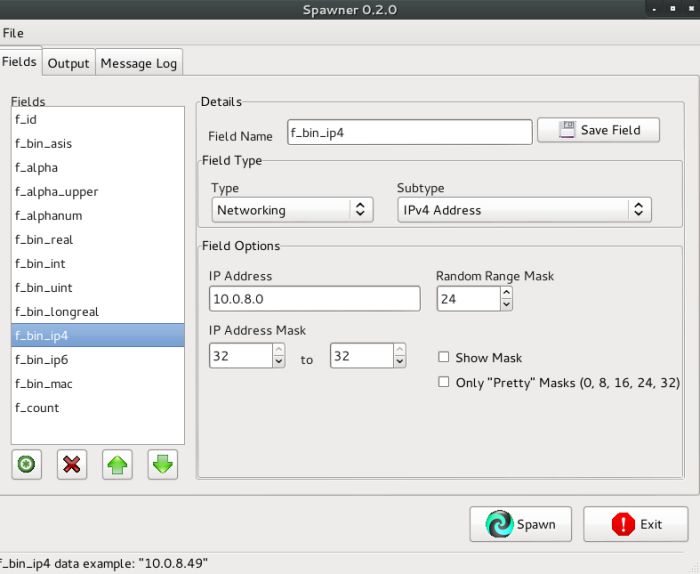Delete field using the red X icon

click(72, 464)
